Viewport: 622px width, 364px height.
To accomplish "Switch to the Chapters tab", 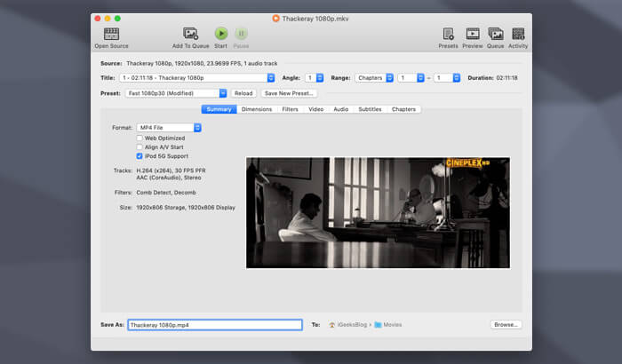I will (x=403, y=109).
